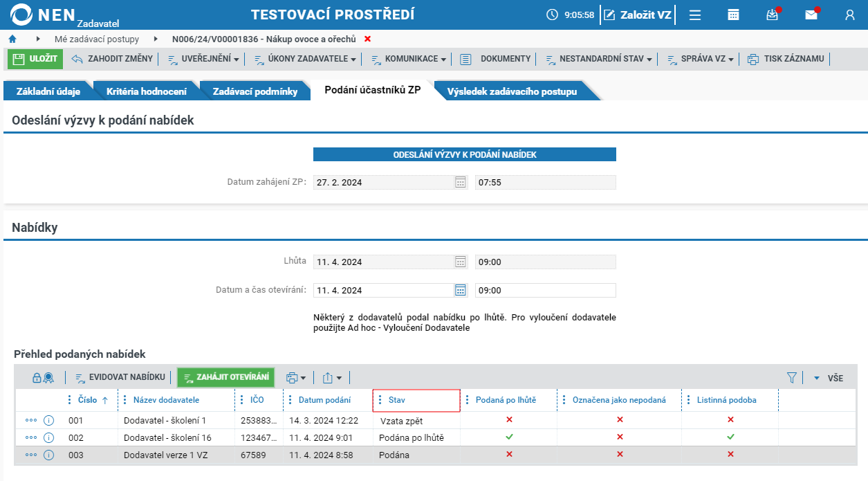Viewport: 868px width, 481px height.
Task: Click the green Uložit button
Action: pyautogui.click(x=35, y=59)
